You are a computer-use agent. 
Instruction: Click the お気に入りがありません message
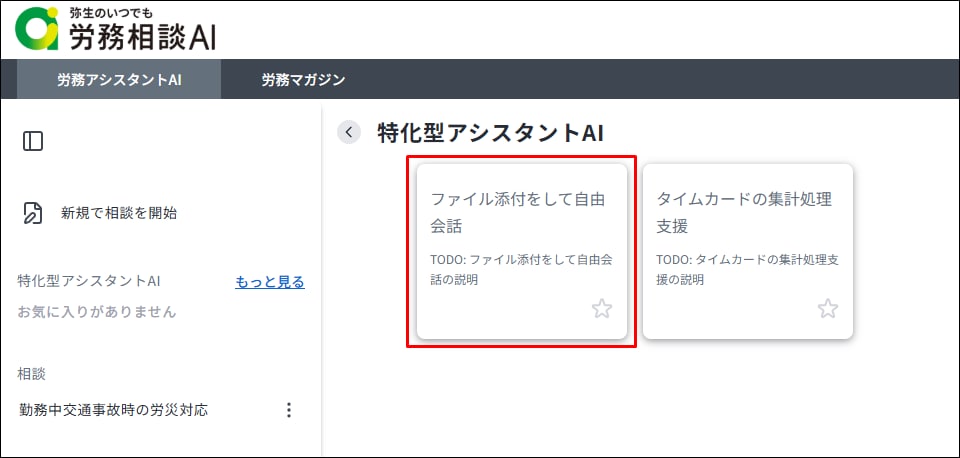[97, 312]
